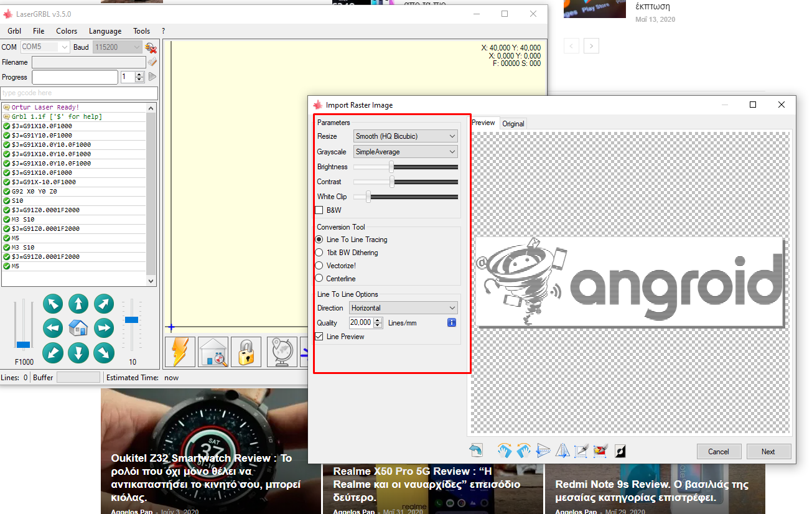The image size is (812, 514).
Task: Click the Next button
Action: click(768, 451)
